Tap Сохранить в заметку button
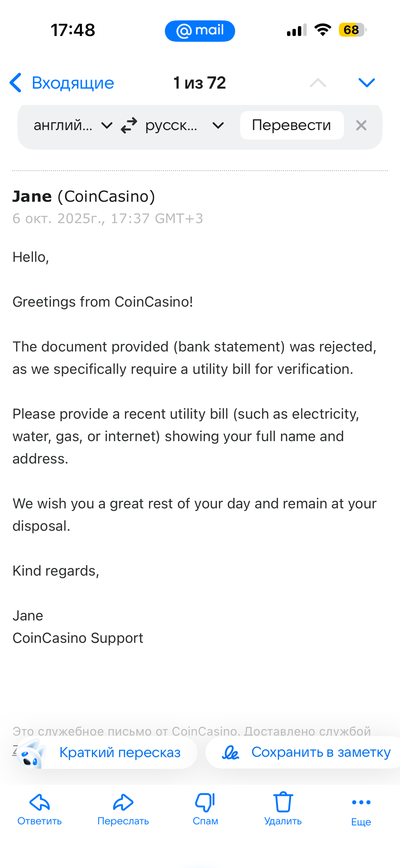 305,753
